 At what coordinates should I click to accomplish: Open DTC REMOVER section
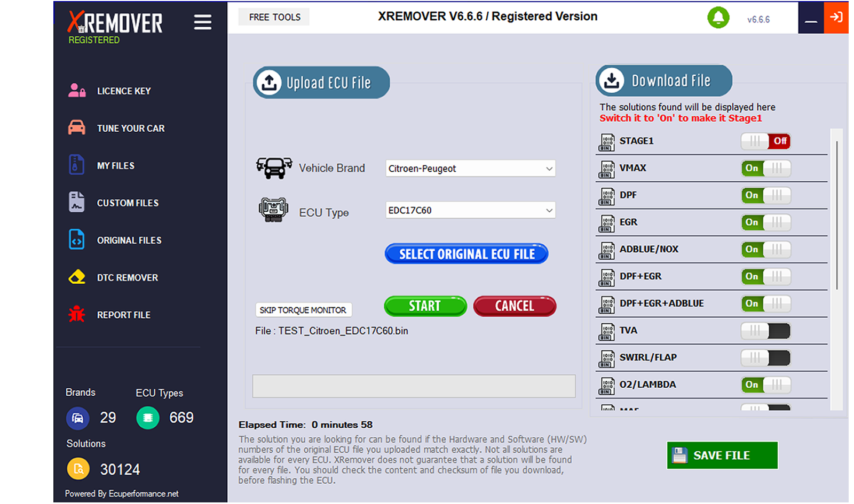[128, 278]
